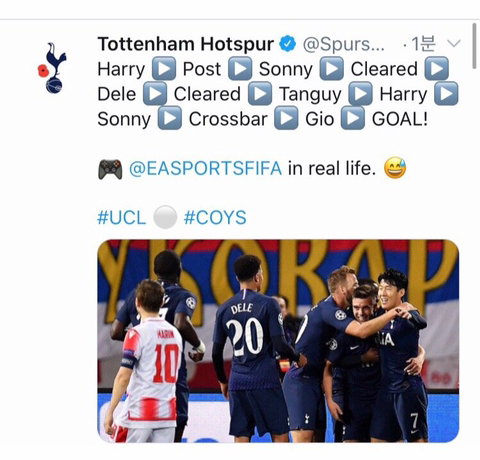Click the sweating grin emoji
Image resolution: width=480 pixels, height=460 pixels.
(395, 168)
